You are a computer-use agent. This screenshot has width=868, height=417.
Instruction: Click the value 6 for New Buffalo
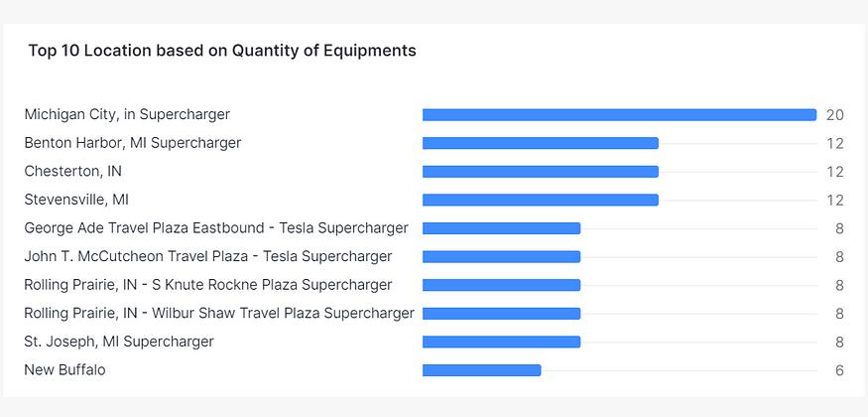[x=838, y=370]
